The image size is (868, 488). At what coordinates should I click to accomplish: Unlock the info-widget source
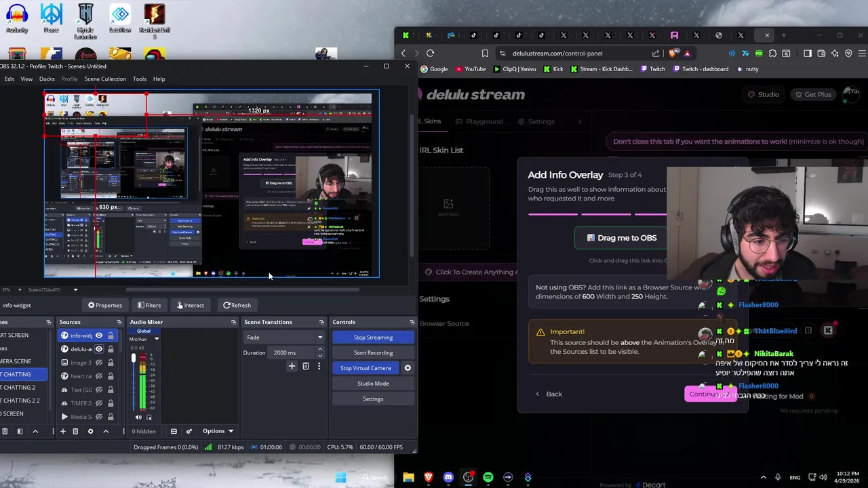110,335
